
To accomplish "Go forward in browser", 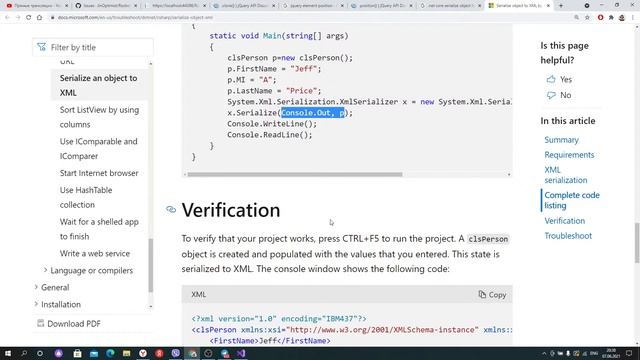I will 18,18.
